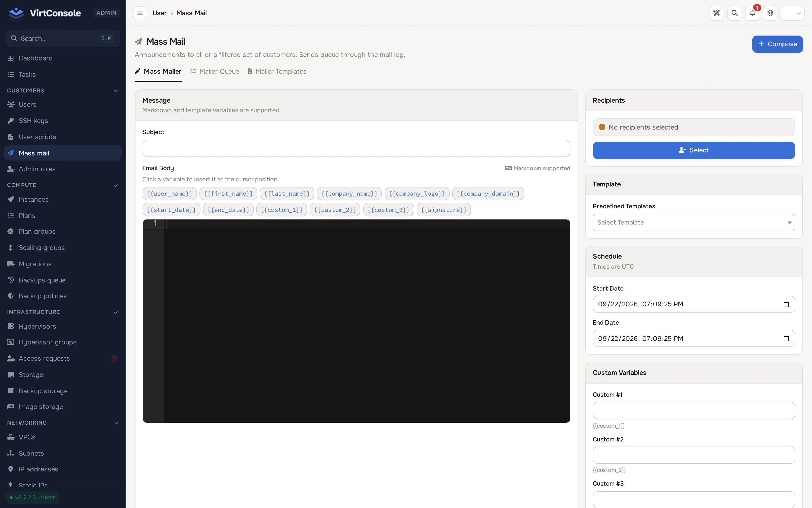The width and height of the screenshot is (812, 508).
Task: Click the Custom #1 input field
Action: click(693, 410)
